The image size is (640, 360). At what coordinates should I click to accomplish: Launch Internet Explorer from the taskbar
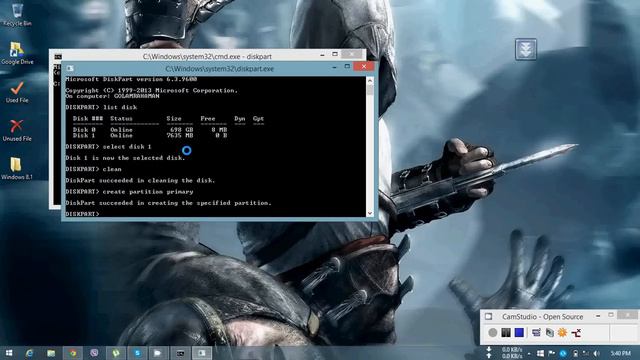(x=29, y=353)
